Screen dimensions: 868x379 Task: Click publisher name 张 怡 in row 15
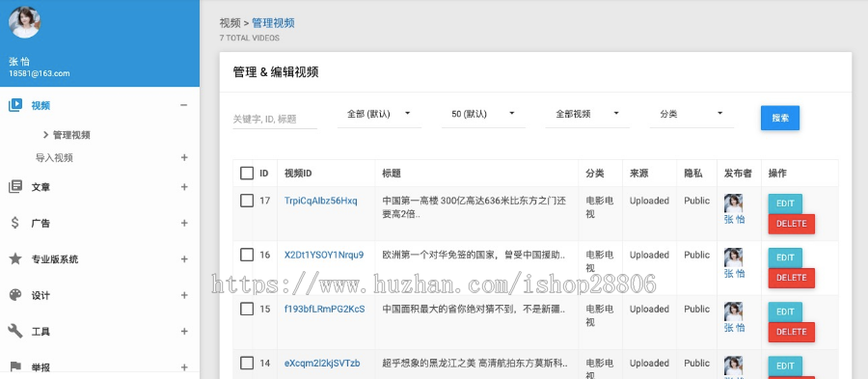point(735,328)
